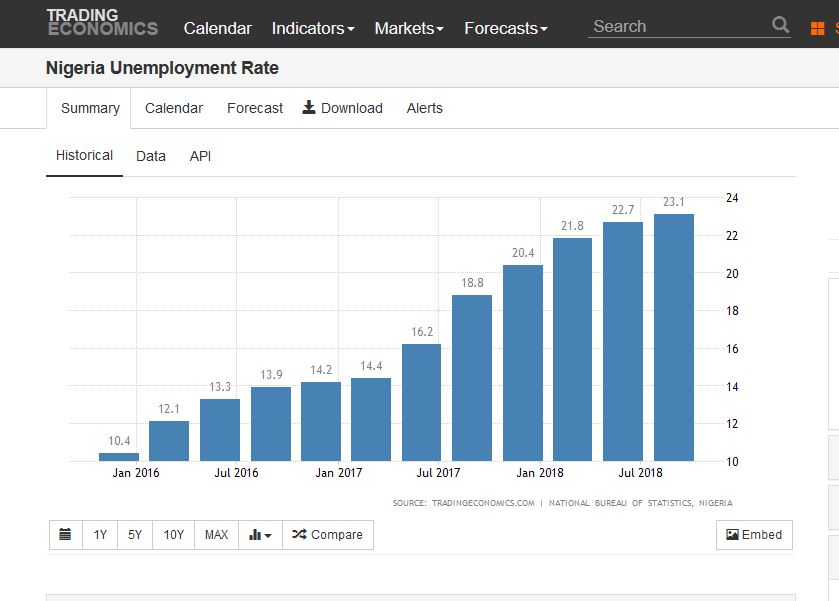
Task: Click the 16.2 bar in the chart
Action: coord(422,402)
